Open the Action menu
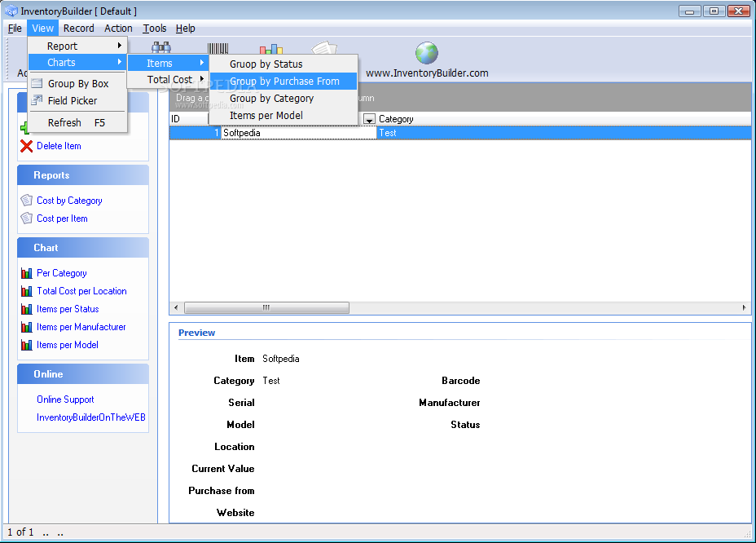Image resolution: width=756 pixels, height=543 pixels. [x=118, y=28]
